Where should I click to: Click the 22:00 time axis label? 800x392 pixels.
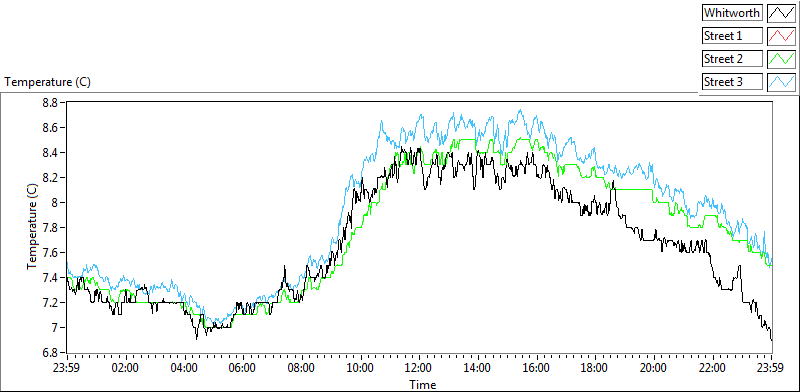pyautogui.click(x=713, y=368)
